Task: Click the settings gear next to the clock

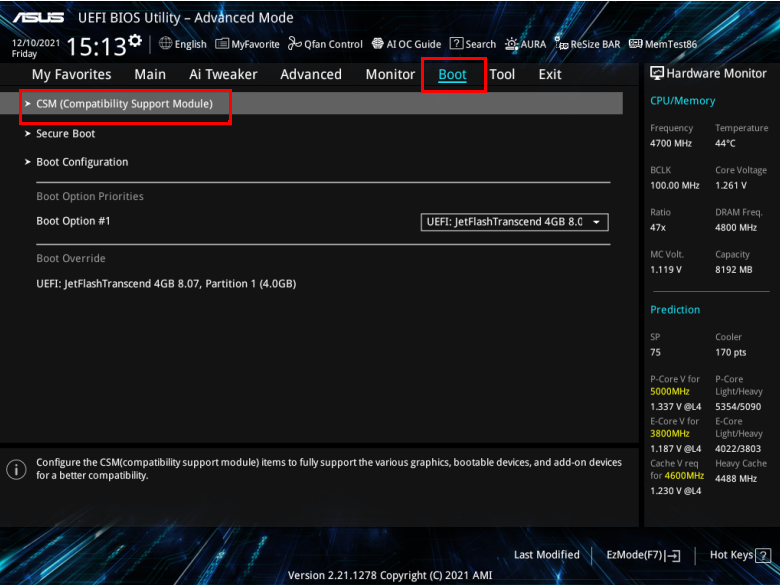Action: pyautogui.click(x=135, y=41)
